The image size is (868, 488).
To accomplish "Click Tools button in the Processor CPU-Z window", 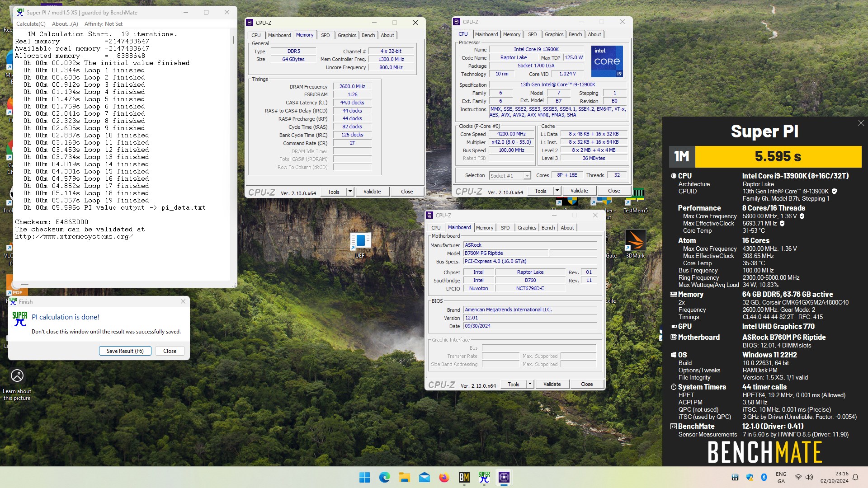I will [x=541, y=191].
